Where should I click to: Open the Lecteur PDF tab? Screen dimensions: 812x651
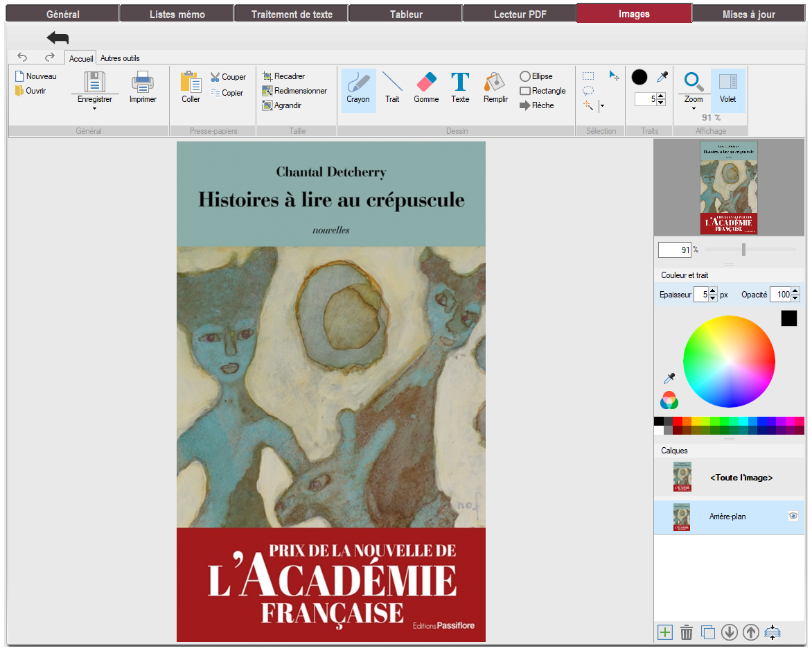(520, 14)
